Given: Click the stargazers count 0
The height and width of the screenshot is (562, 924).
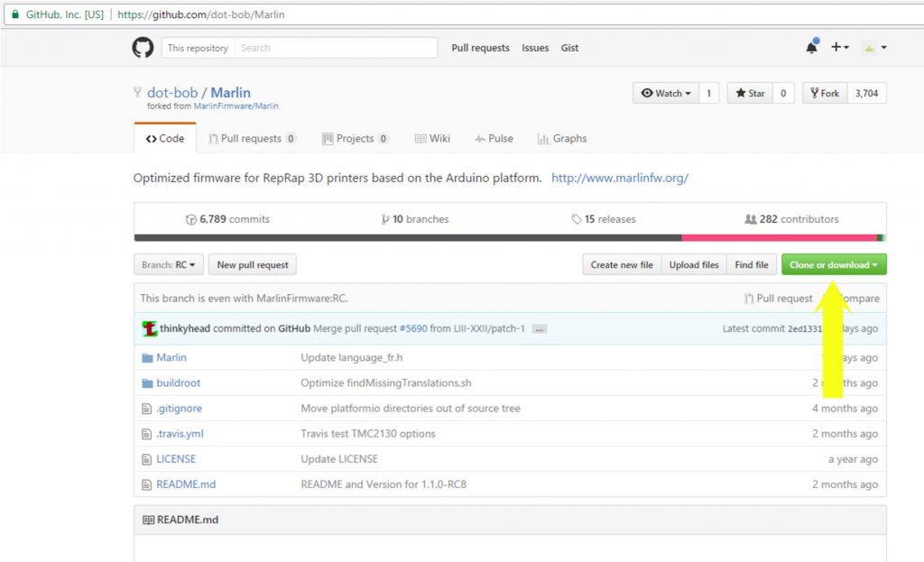Looking at the screenshot, I should (783, 93).
